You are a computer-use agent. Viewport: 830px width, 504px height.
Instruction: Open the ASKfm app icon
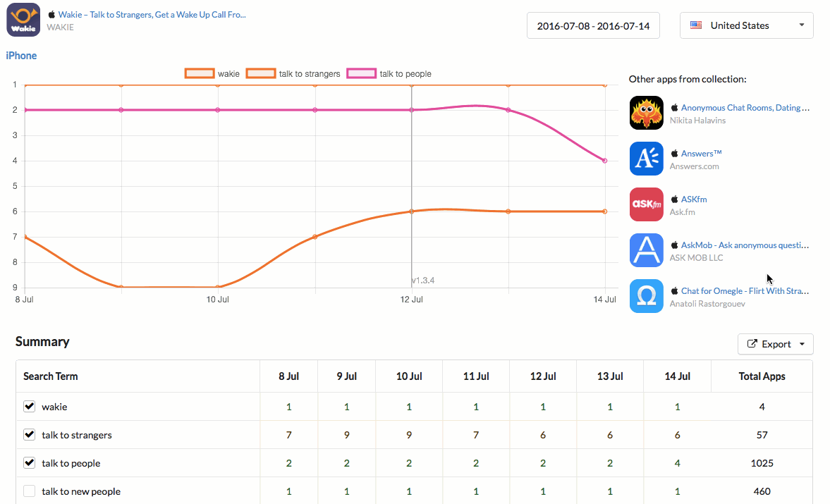(x=646, y=204)
